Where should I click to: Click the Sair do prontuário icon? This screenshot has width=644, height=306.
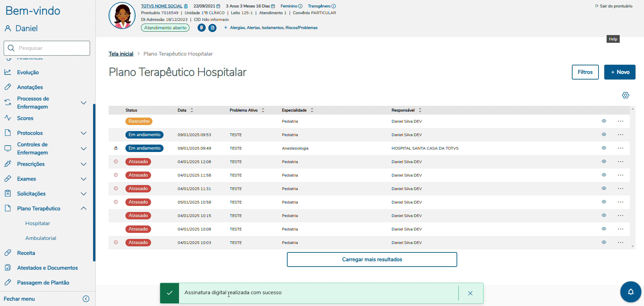tap(597, 6)
